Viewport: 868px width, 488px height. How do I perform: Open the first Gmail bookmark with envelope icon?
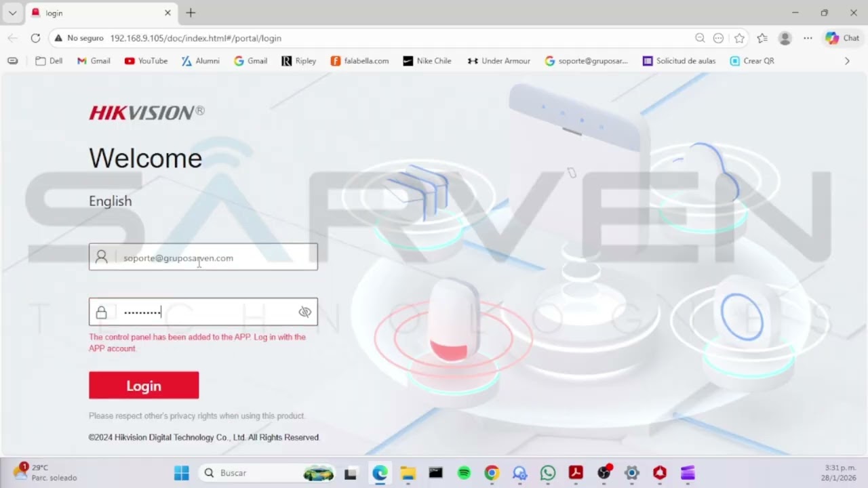(x=94, y=60)
